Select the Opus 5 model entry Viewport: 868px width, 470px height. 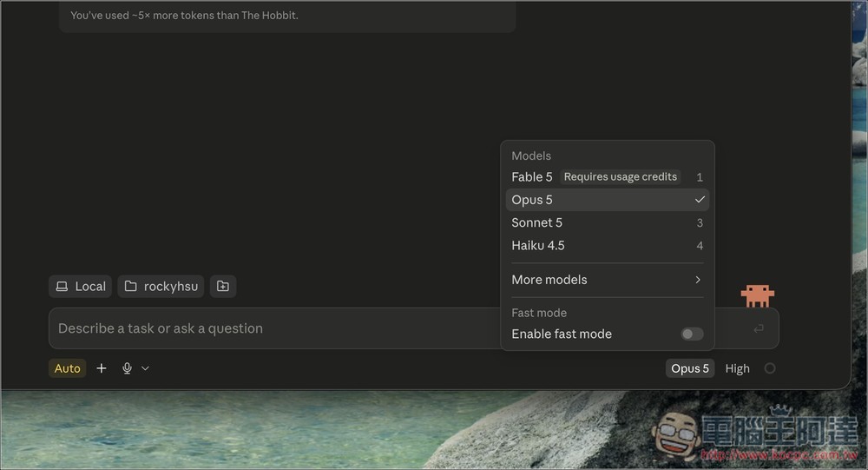coord(608,200)
